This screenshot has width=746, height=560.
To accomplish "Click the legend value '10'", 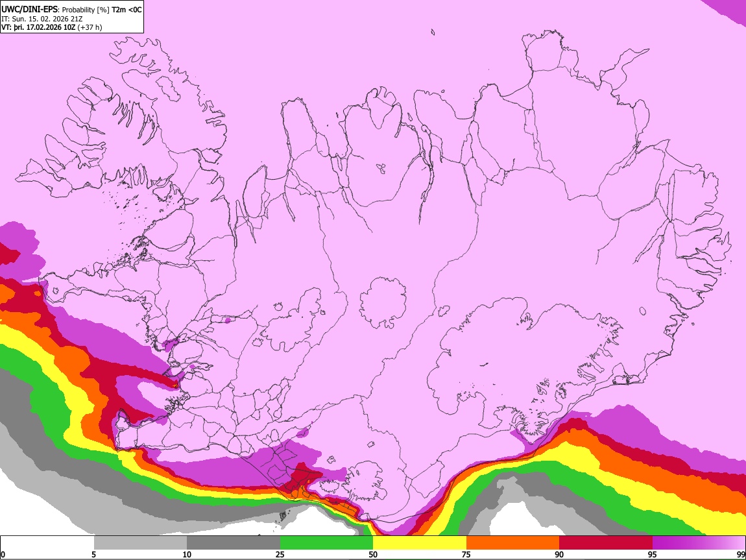I will click(187, 555).
